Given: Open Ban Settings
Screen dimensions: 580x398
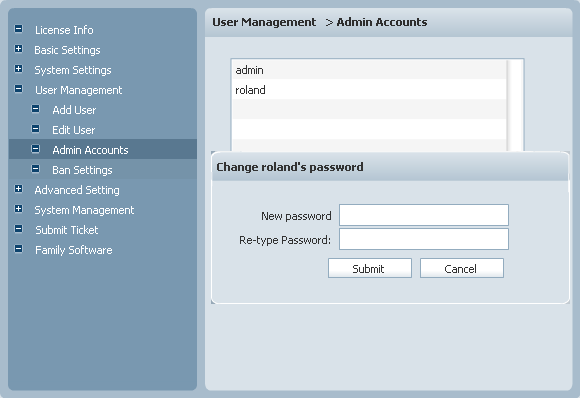Looking at the screenshot, I should [82, 170].
